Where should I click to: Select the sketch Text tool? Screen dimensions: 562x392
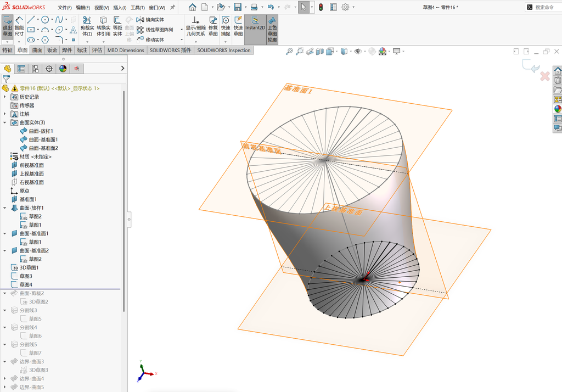[73, 30]
